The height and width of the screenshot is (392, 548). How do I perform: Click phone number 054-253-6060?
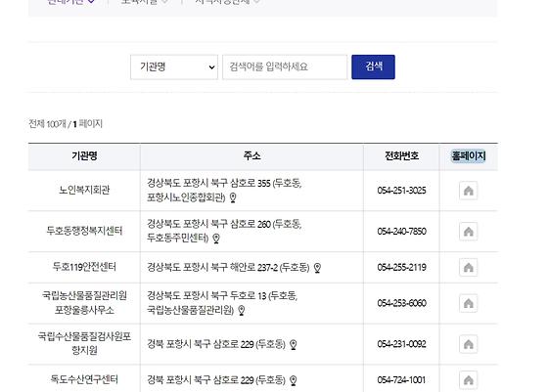click(401, 303)
